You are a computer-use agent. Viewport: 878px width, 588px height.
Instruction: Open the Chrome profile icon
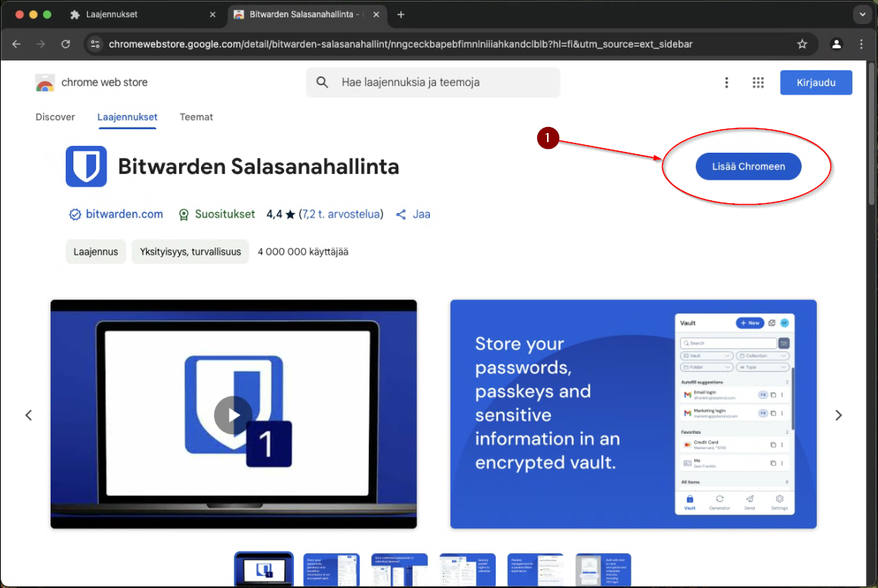tap(836, 45)
